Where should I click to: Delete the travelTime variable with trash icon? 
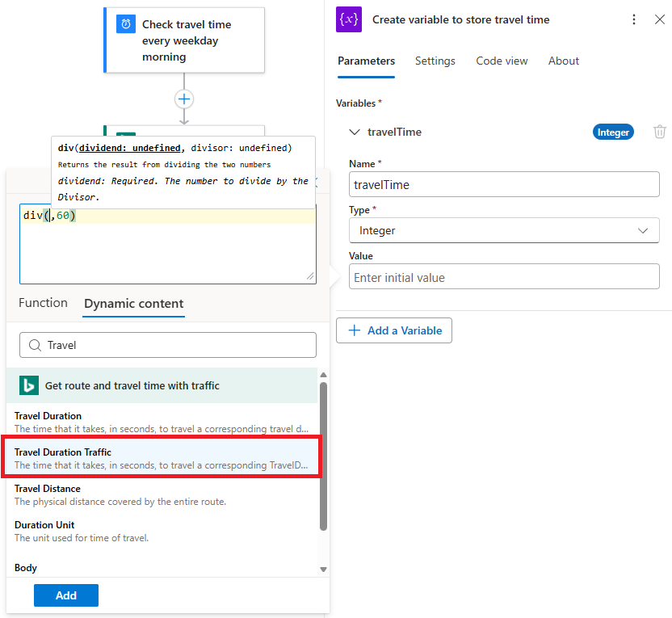click(660, 132)
